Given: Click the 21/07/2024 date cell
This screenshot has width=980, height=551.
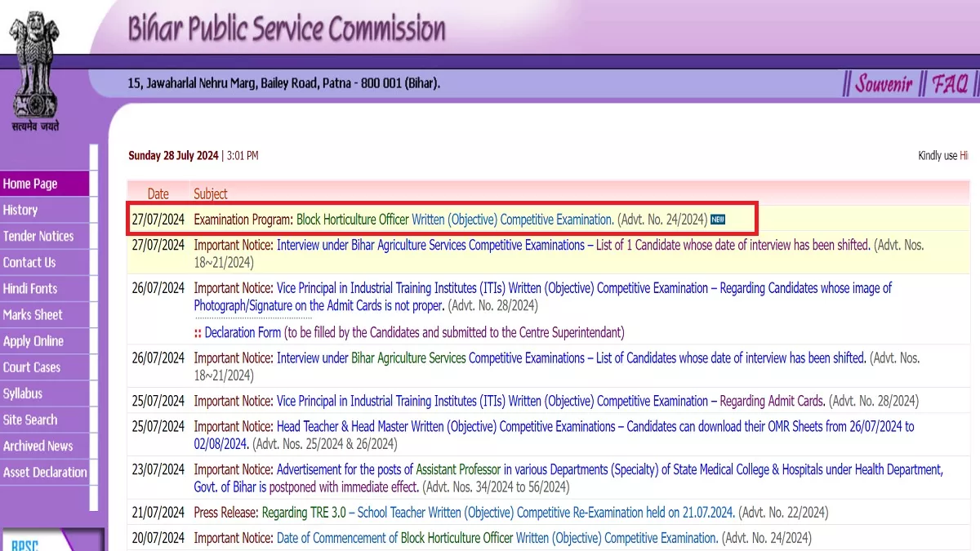Looking at the screenshot, I should [158, 513].
